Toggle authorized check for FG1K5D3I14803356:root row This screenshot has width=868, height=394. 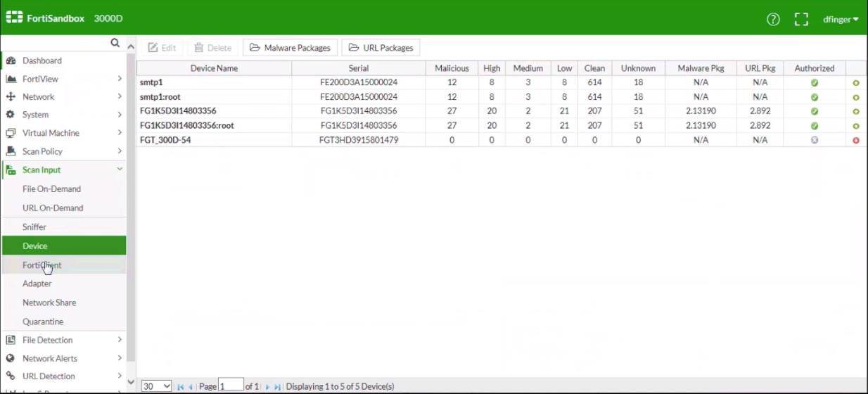[x=815, y=126]
